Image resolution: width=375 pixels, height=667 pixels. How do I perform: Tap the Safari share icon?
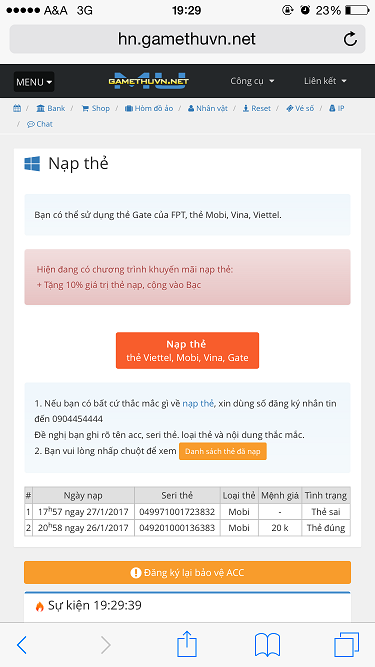(x=187, y=644)
